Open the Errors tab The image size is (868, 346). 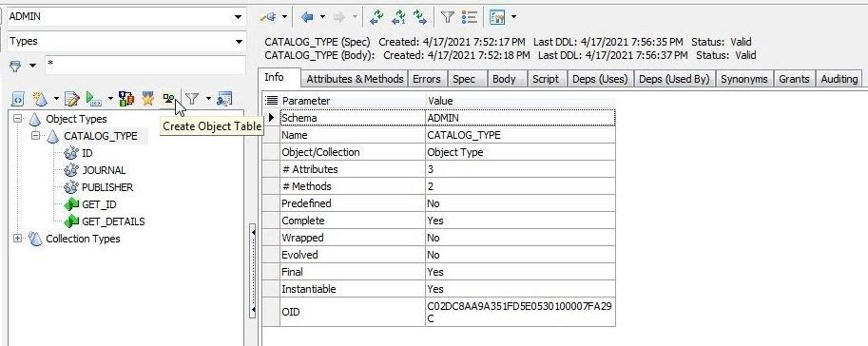click(427, 79)
